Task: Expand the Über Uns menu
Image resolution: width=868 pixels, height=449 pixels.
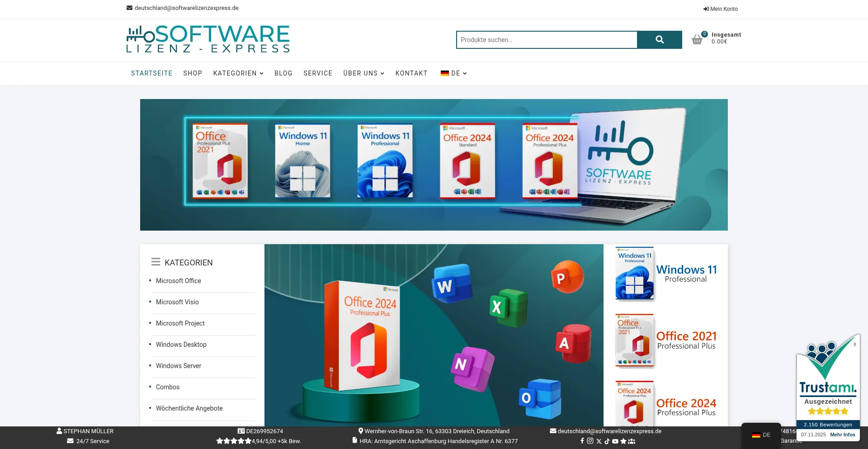Action: pos(363,73)
